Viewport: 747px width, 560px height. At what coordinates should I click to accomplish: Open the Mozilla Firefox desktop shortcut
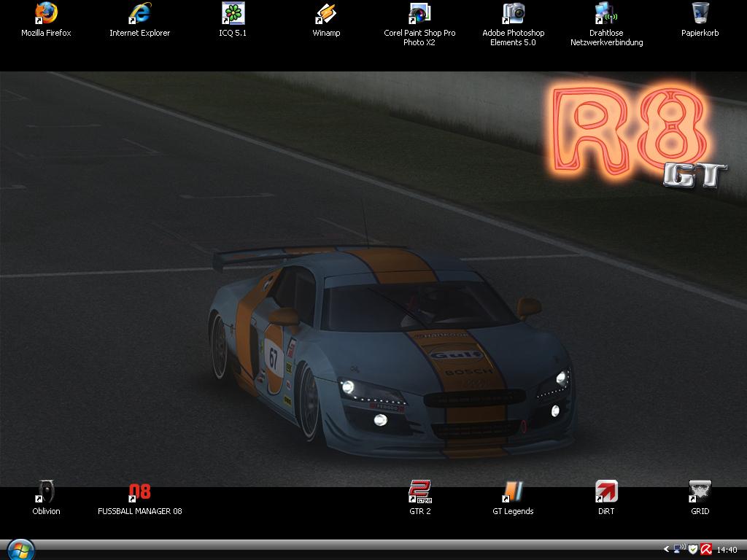[46, 14]
